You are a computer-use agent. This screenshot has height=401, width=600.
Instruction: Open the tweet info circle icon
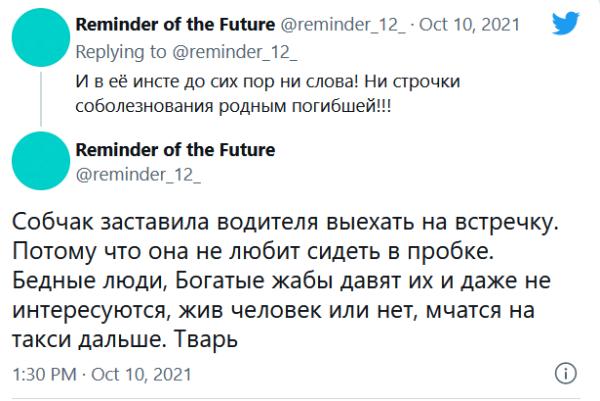[566, 373]
